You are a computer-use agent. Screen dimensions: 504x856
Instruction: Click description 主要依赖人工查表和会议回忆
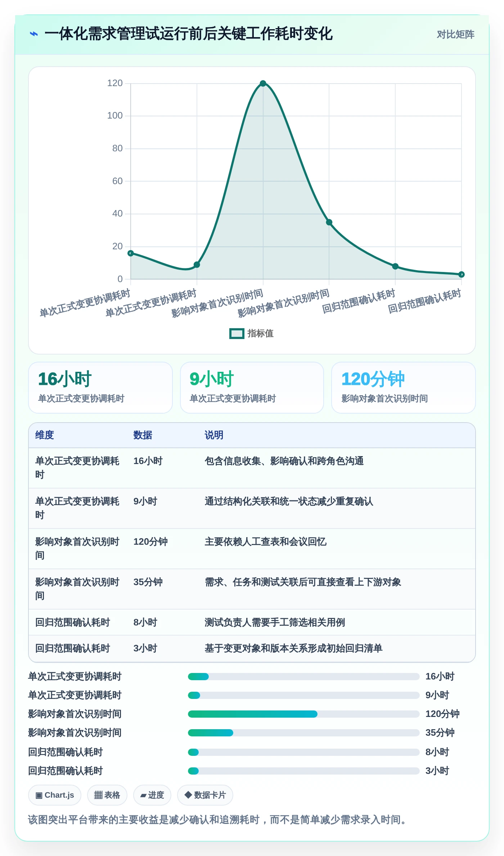tap(265, 542)
